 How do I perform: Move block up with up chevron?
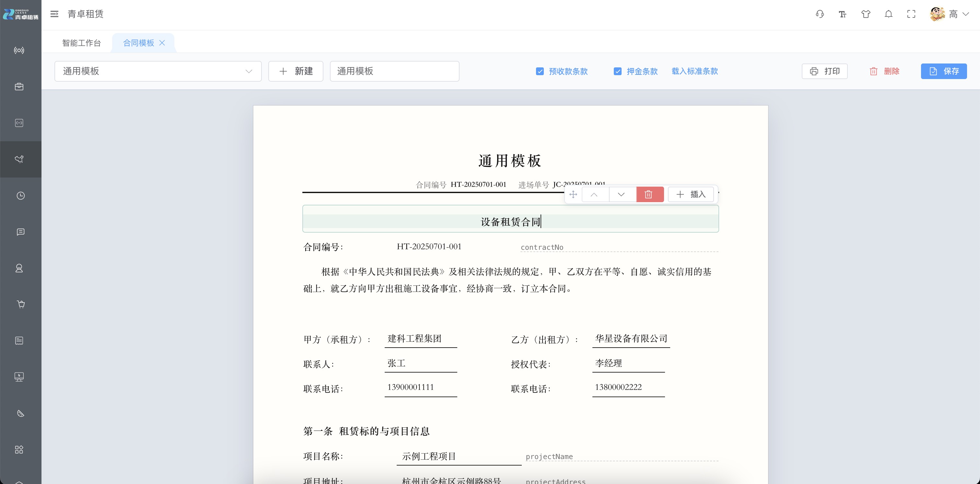595,194
